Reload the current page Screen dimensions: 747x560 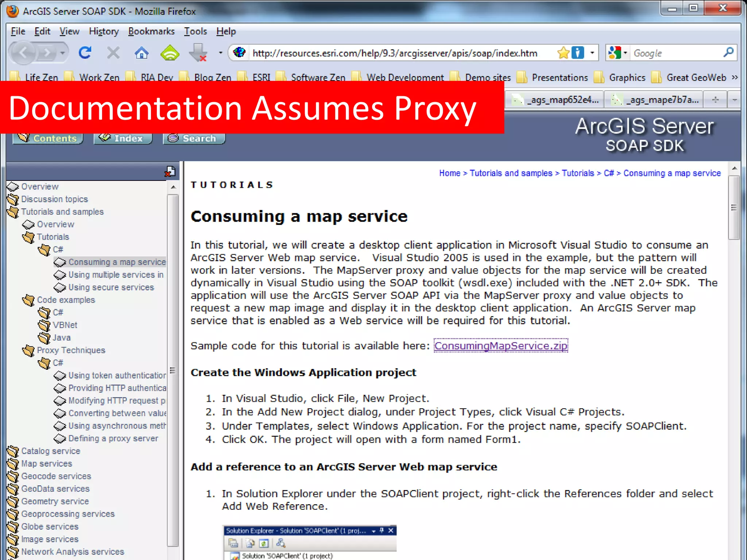click(85, 53)
